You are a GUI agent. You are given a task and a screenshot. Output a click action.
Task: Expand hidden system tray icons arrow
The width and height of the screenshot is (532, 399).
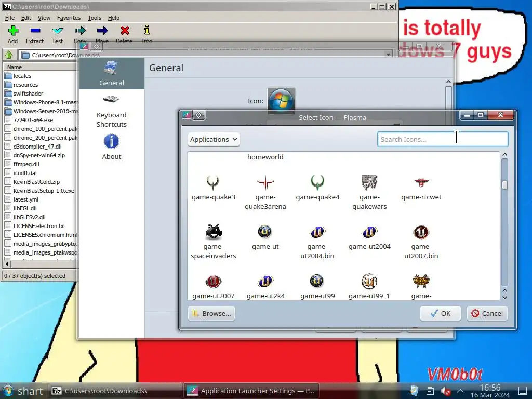tap(460, 391)
